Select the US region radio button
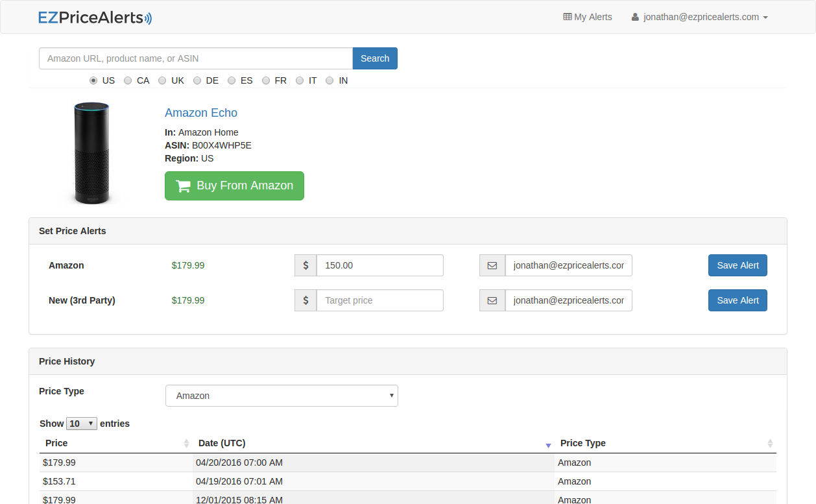816x504 pixels. coord(93,80)
